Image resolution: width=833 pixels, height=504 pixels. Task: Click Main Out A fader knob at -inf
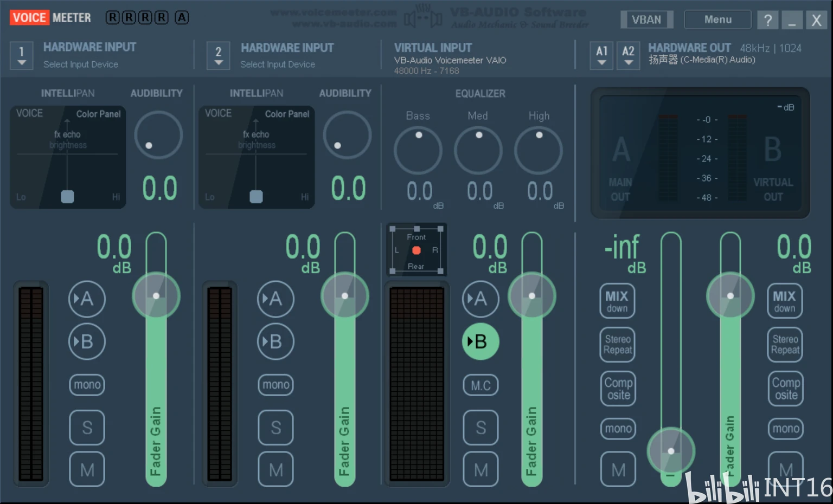point(671,451)
